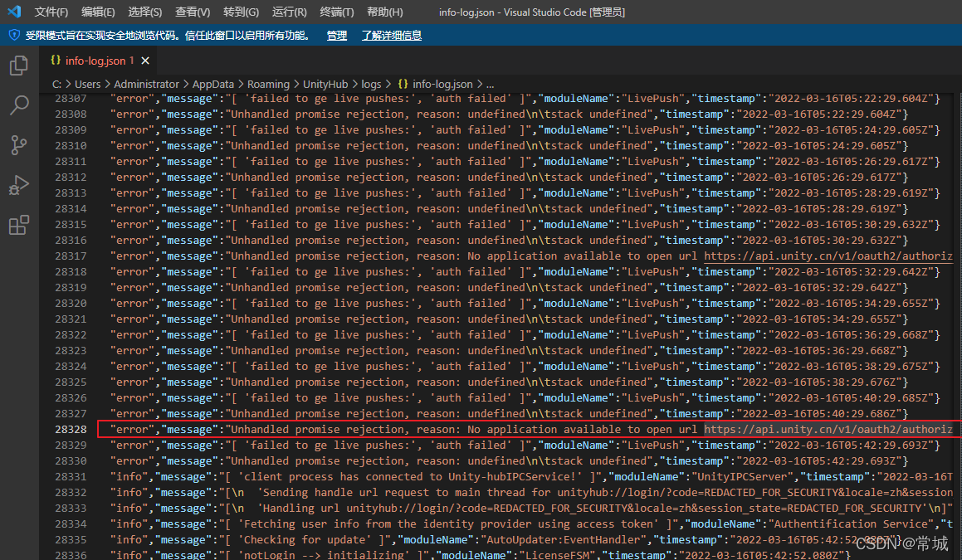The height and width of the screenshot is (560, 962).
Task: Open the 选择(S) menu
Action: point(144,12)
